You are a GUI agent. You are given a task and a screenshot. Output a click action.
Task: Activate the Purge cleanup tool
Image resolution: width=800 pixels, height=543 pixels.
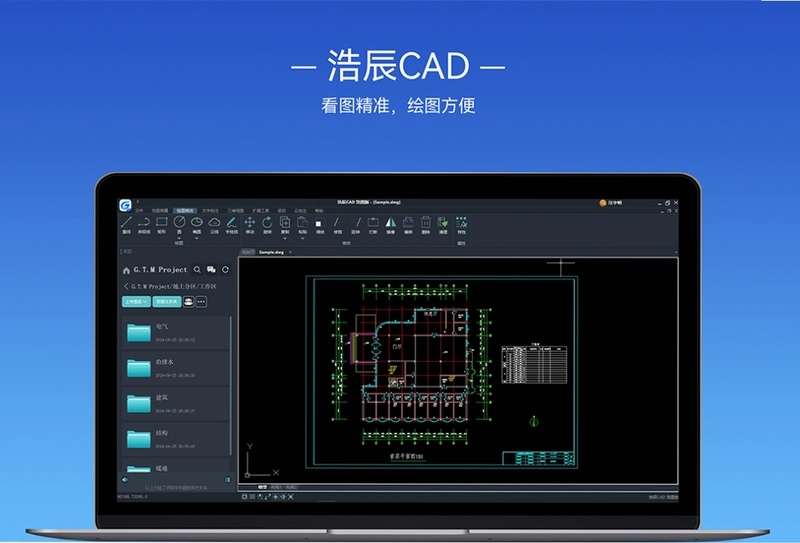pyautogui.click(x=443, y=225)
